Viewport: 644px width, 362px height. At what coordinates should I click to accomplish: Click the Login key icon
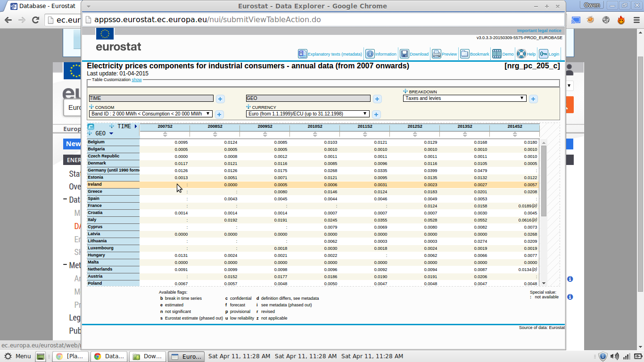[x=544, y=54]
